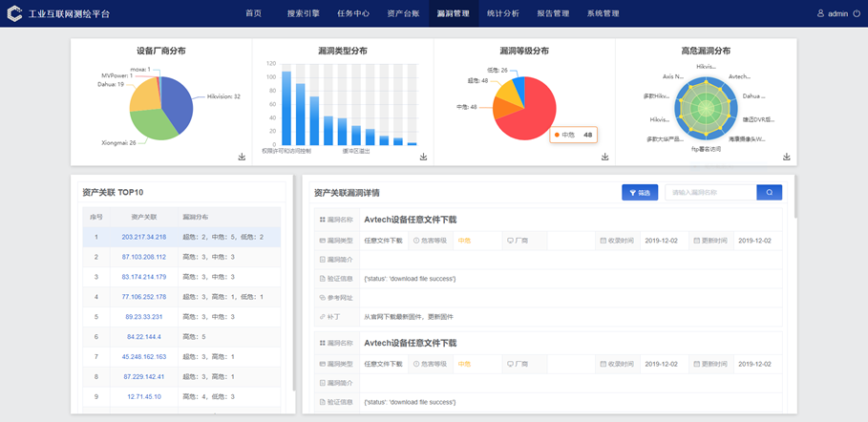Download the 设备厂商分布 pie chart

pos(242,157)
